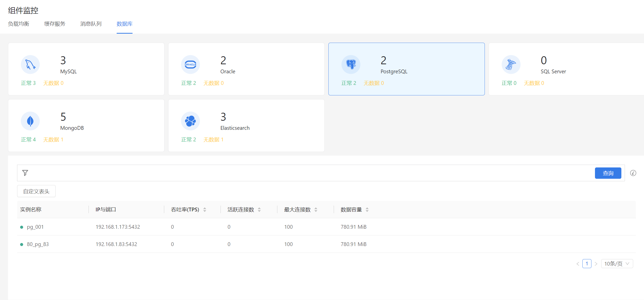The width and height of the screenshot is (644, 300).
Task: Open the 80_pg_83 instance
Action: [x=38, y=244]
